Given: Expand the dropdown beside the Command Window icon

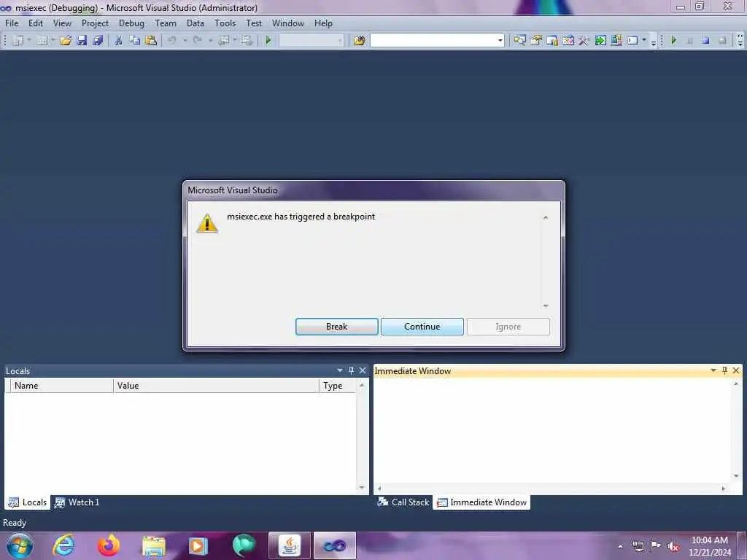Looking at the screenshot, I should (x=644, y=41).
